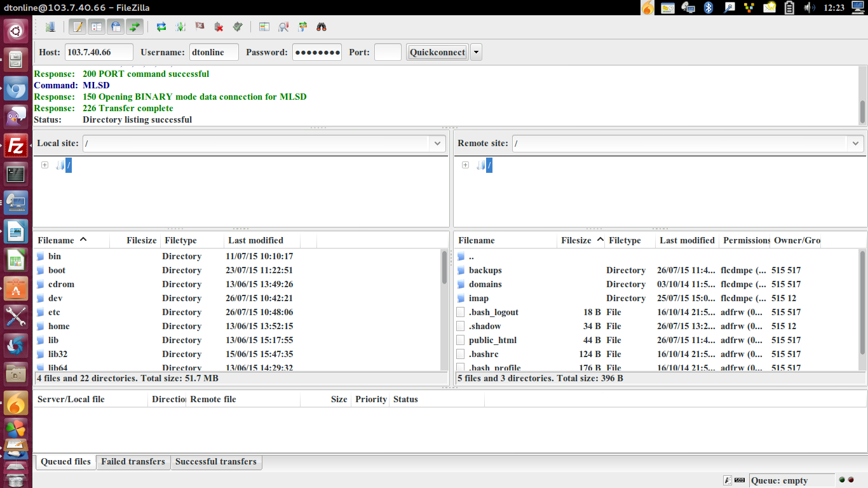868x488 pixels.
Task: Open the Bluetooth indicator in the top panel
Action: 709,8
